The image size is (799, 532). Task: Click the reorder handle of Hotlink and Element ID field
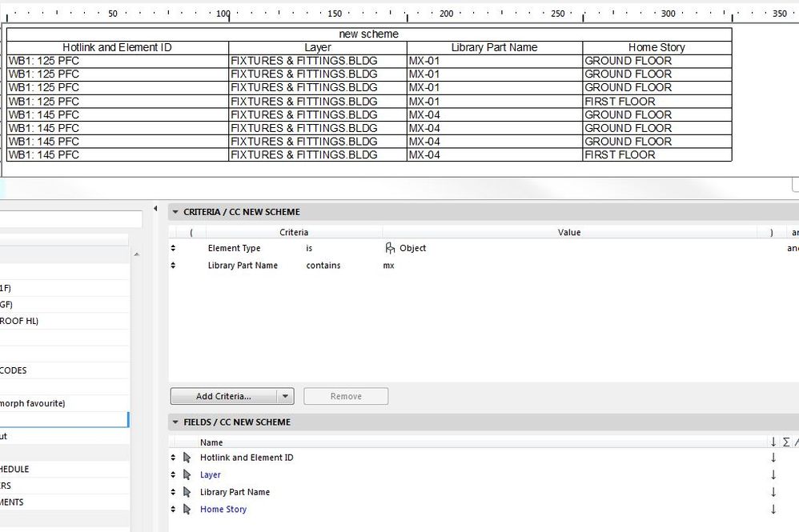(173, 458)
